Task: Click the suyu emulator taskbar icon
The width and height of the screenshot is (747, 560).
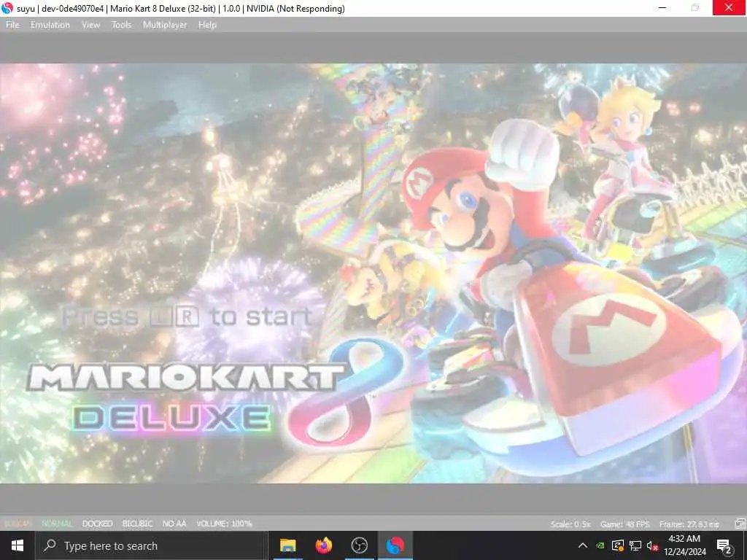Action: [x=395, y=545]
